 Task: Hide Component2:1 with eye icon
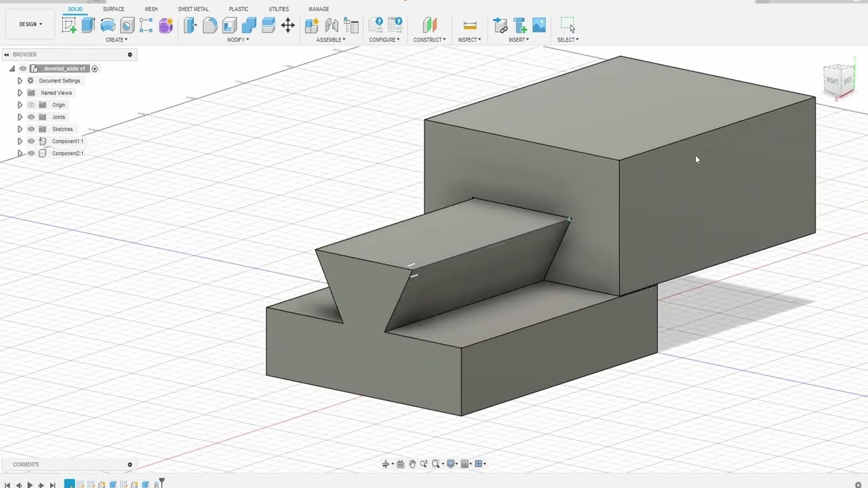tap(31, 154)
